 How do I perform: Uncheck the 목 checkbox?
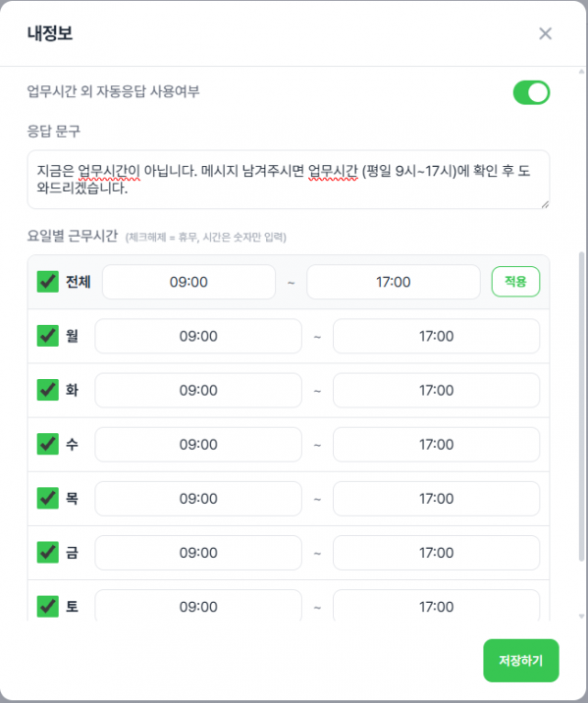47,498
